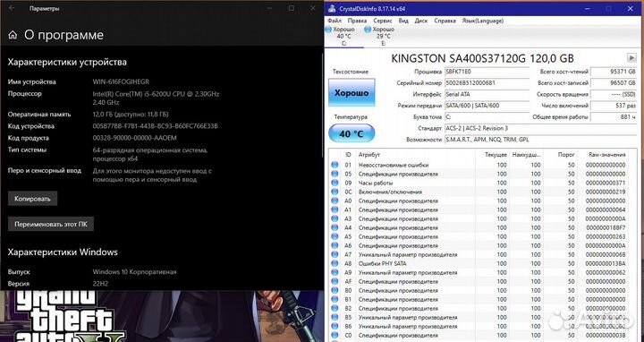Screen dimensions: 644x342
Task: Click Переименовать этот ПК button
Action: coord(51,225)
